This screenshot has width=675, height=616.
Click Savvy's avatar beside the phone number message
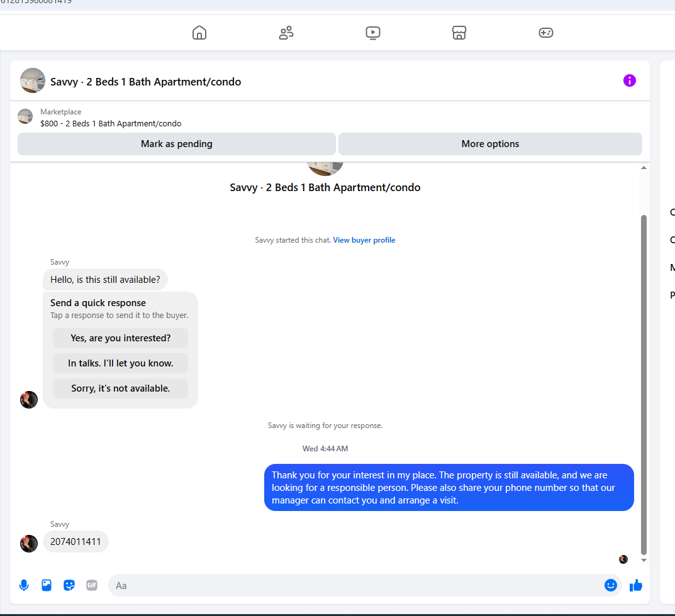pyautogui.click(x=29, y=544)
